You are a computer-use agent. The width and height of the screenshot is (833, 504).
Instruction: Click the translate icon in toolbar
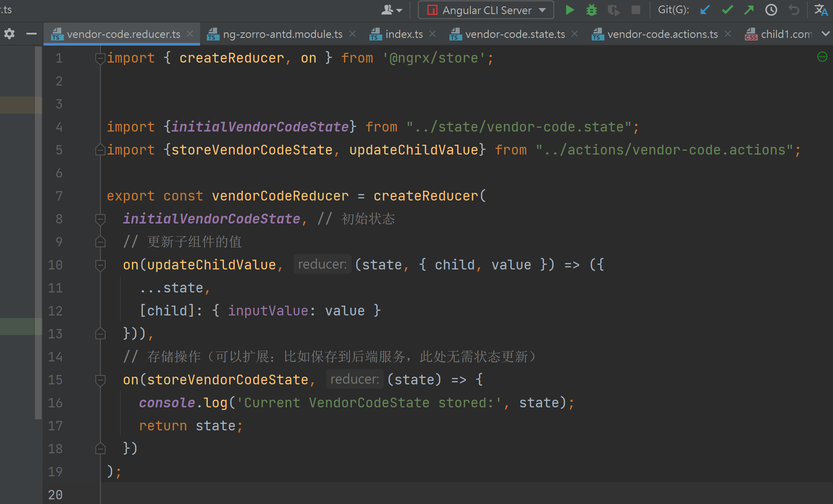coord(821,10)
